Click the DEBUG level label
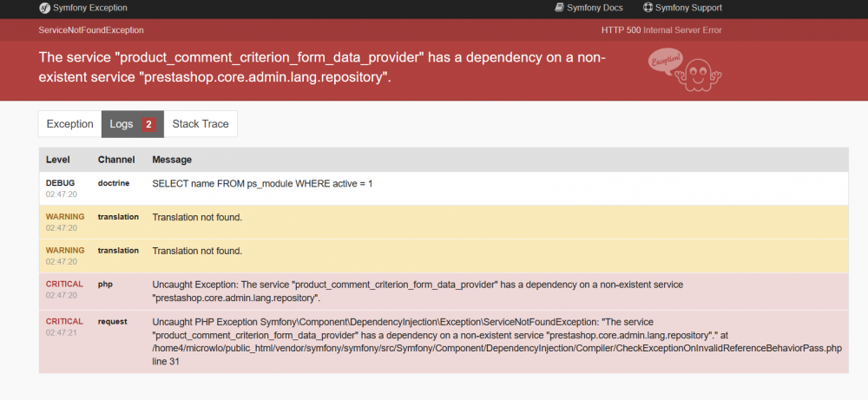This screenshot has width=868, height=400. click(60, 182)
